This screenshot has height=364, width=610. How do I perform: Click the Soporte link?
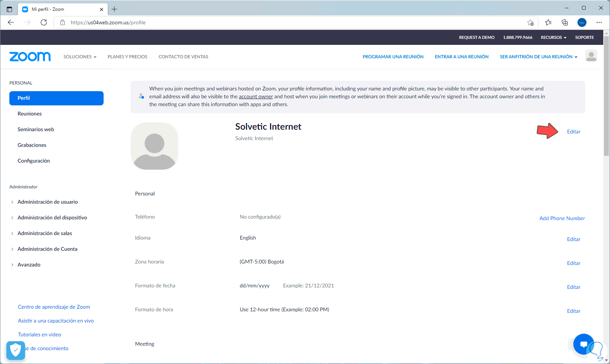click(584, 37)
